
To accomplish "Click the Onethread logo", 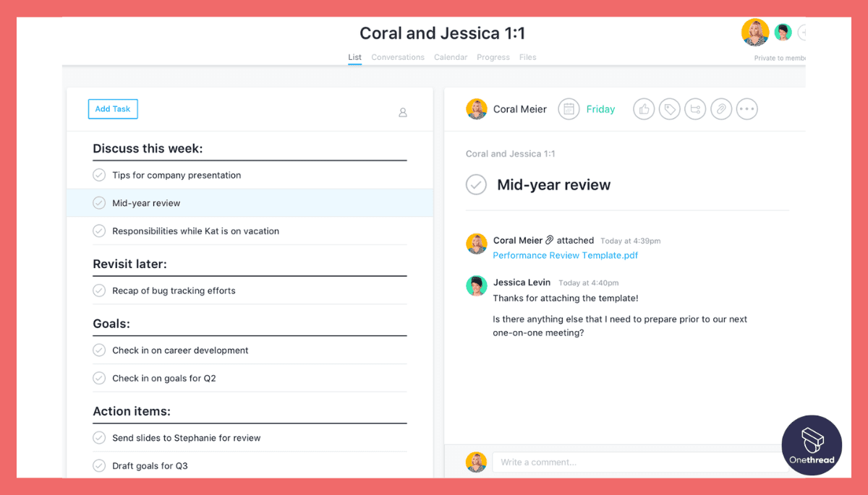I will tap(812, 444).
